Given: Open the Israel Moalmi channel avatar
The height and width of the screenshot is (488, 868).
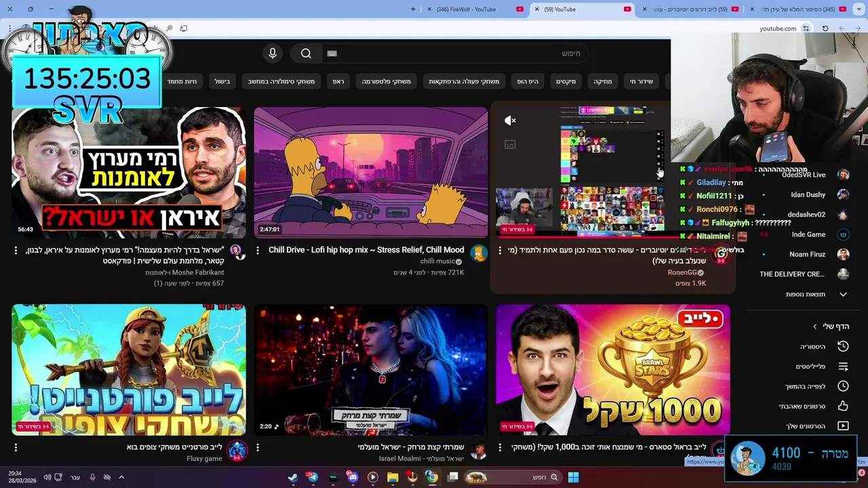Looking at the screenshot, I should pos(479,451).
